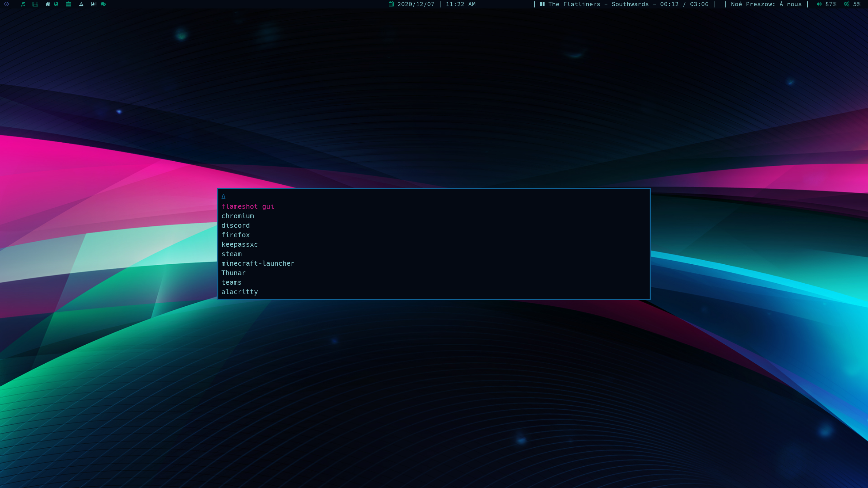868x488 pixels.
Task: Select the globe workspace icon
Action: [x=56, y=4]
